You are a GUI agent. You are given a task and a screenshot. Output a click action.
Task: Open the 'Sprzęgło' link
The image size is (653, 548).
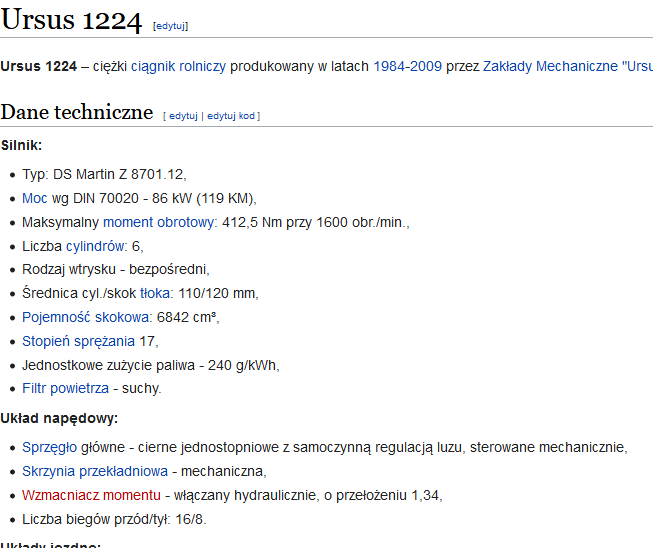[x=49, y=446]
